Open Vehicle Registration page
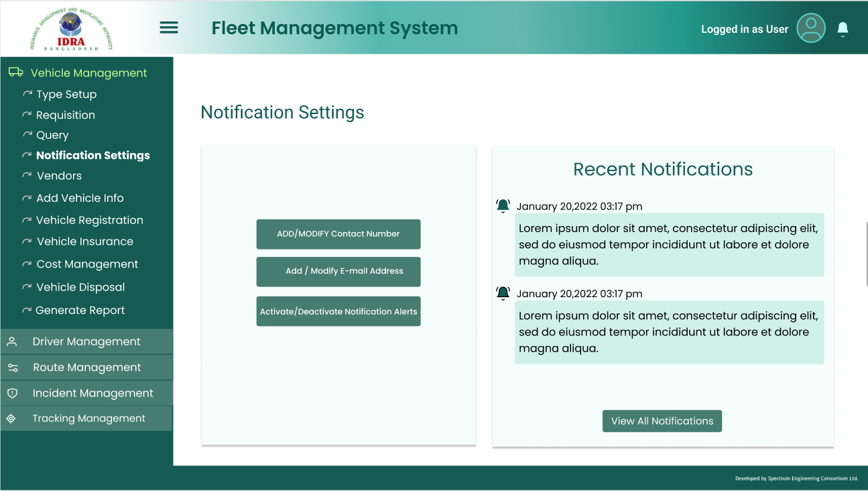Image resolution: width=868 pixels, height=491 pixels. point(90,220)
